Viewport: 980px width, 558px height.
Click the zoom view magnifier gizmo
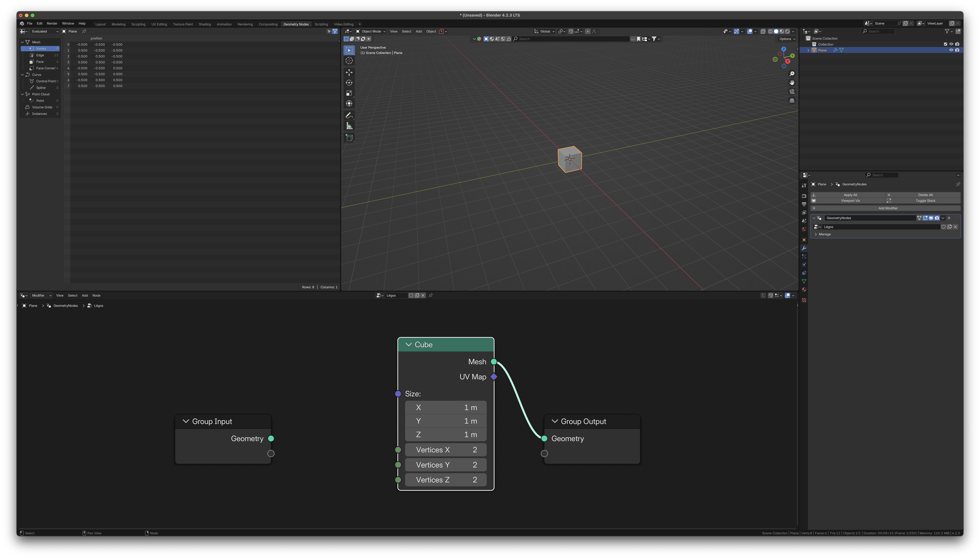point(792,74)
